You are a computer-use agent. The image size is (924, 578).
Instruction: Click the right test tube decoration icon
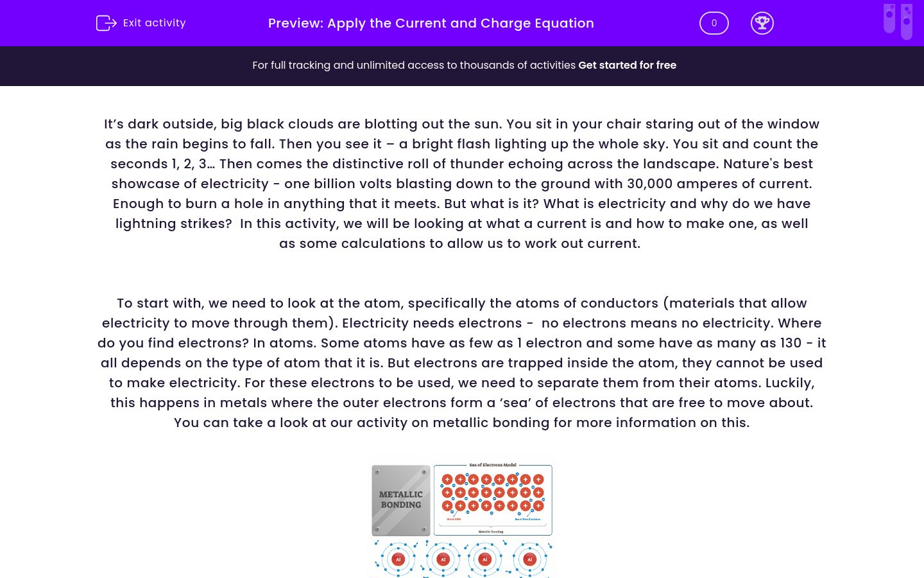point(907,20)
